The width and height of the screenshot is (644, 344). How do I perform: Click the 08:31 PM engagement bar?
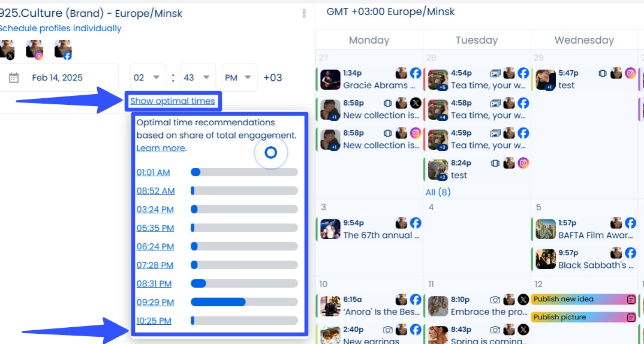tap(244, 283)
